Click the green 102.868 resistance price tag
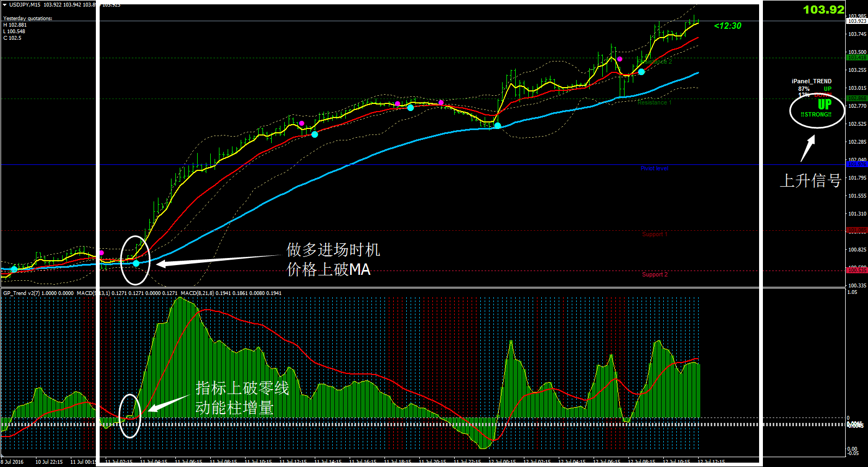 (857, 99)
